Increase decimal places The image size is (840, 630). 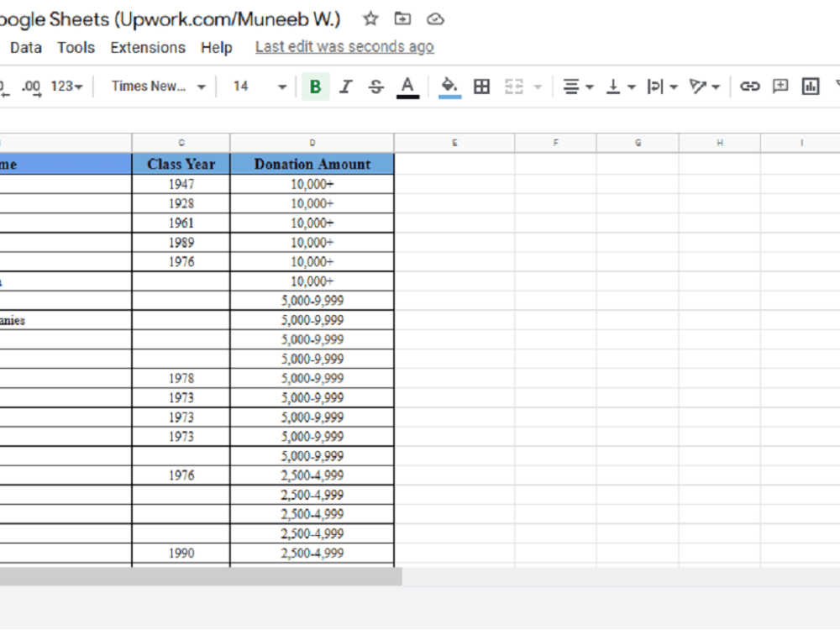(x=32, y=86)
